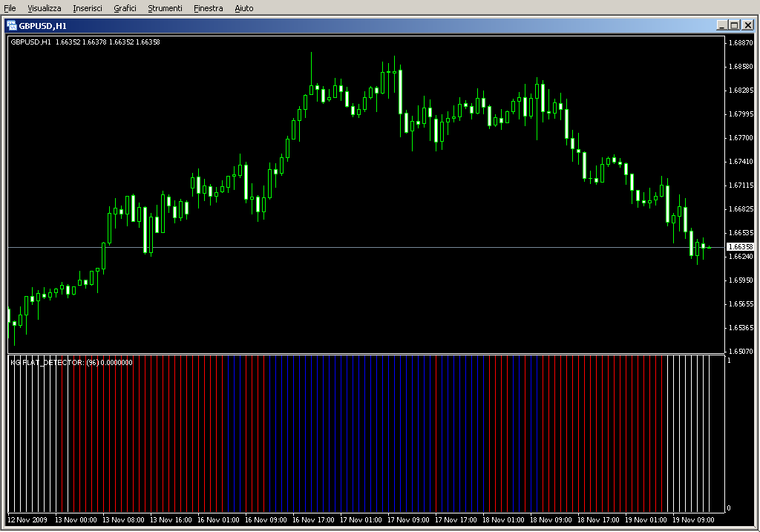This screenshot has width=760, height=532.
Task: Click the KG FLAT_DETECTOR indicator label
Action: pos(71,362)
